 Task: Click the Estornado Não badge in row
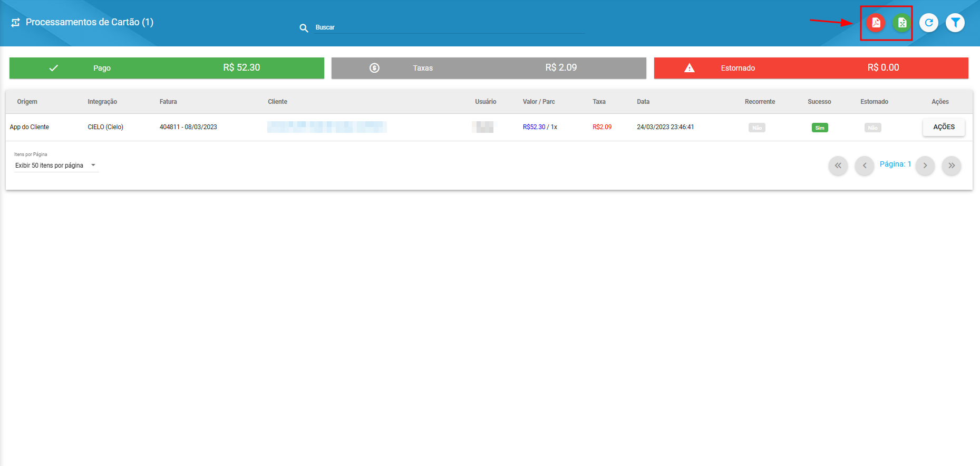pos(873,128)
